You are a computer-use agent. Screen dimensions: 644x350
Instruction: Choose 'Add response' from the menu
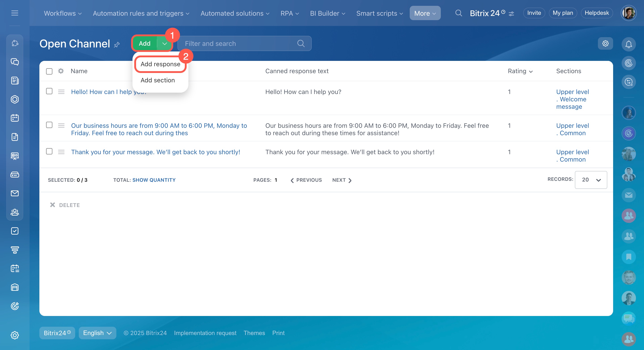click(x=160, y=64)
